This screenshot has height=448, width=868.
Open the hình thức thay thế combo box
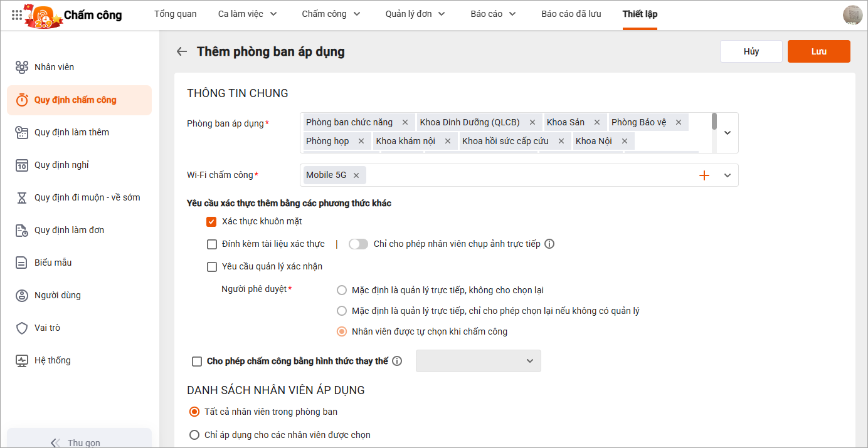coord(478,361)
